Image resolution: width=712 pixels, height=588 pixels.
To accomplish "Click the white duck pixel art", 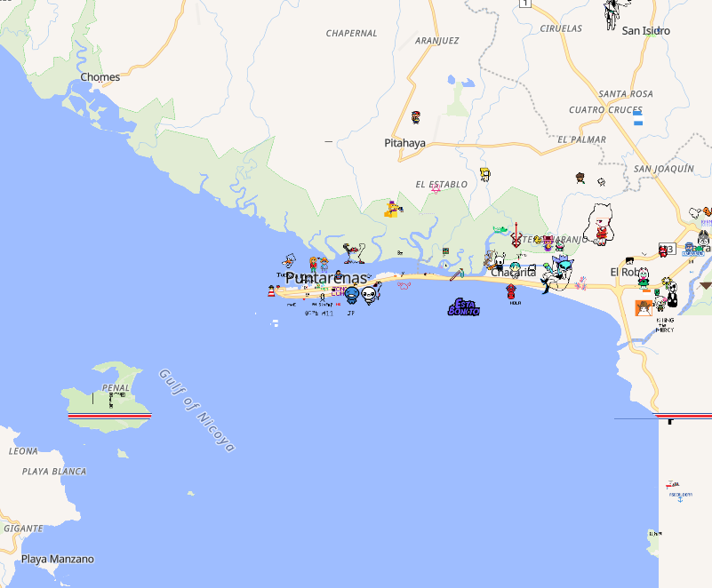I will [x=288, y=260].
